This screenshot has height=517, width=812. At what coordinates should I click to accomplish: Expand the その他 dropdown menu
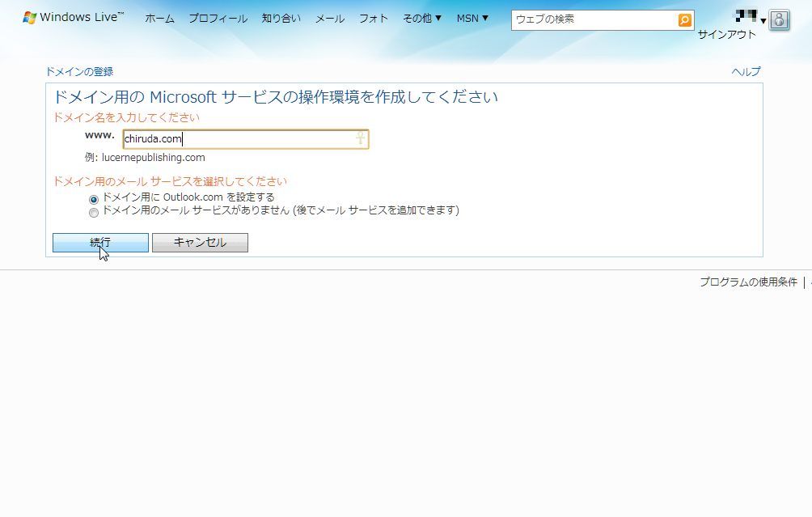tap(422, 18)
